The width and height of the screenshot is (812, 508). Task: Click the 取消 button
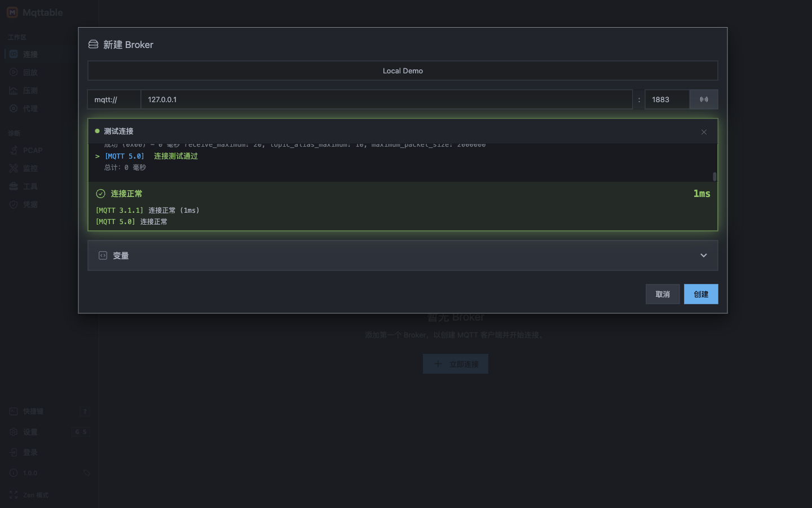click(663, 294)
